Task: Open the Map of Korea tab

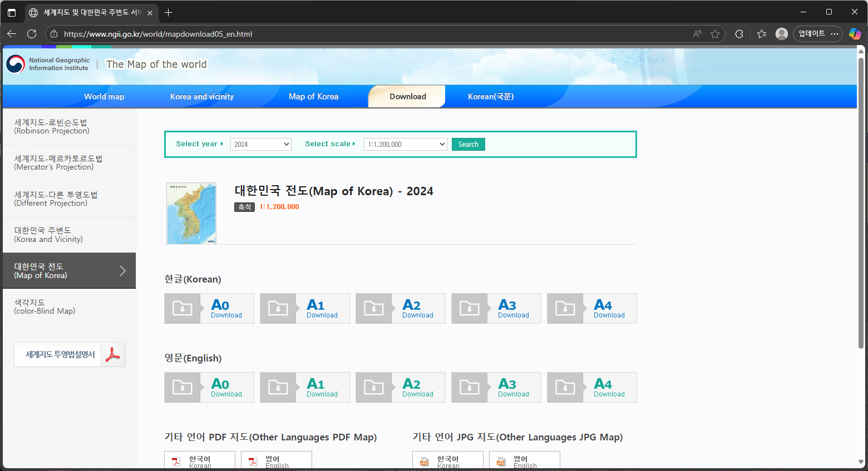Action: pyautogui.click(x=313, y=97)
